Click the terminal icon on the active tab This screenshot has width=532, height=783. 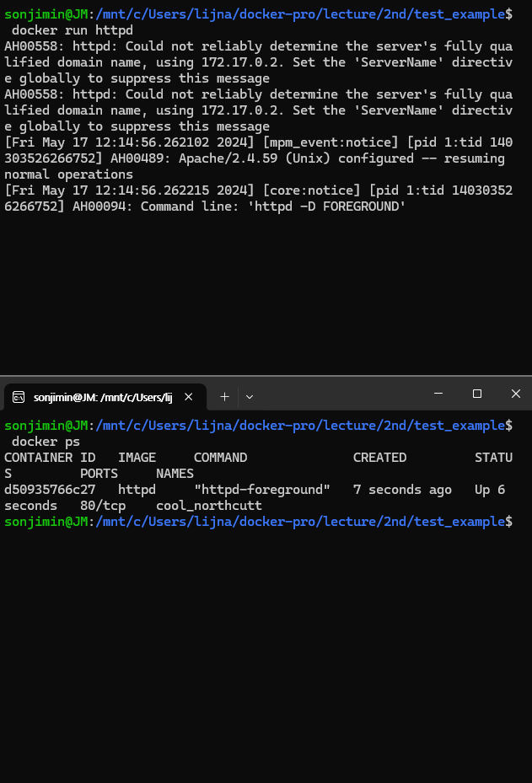(19, 396)
